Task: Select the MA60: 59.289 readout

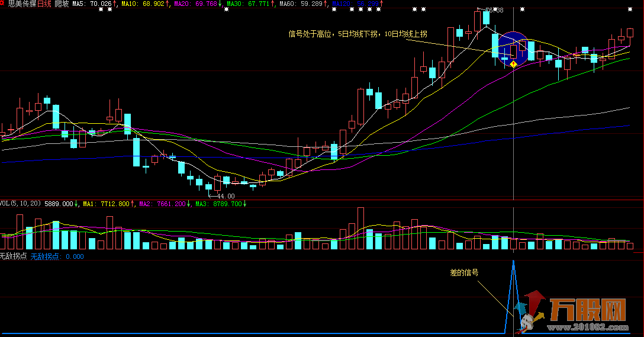Action: (304, 4)
